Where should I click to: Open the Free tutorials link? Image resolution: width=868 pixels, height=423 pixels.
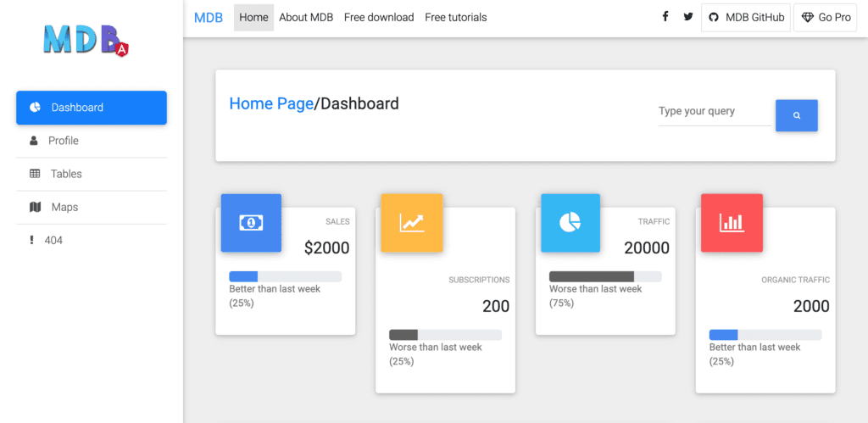[456, 18]
